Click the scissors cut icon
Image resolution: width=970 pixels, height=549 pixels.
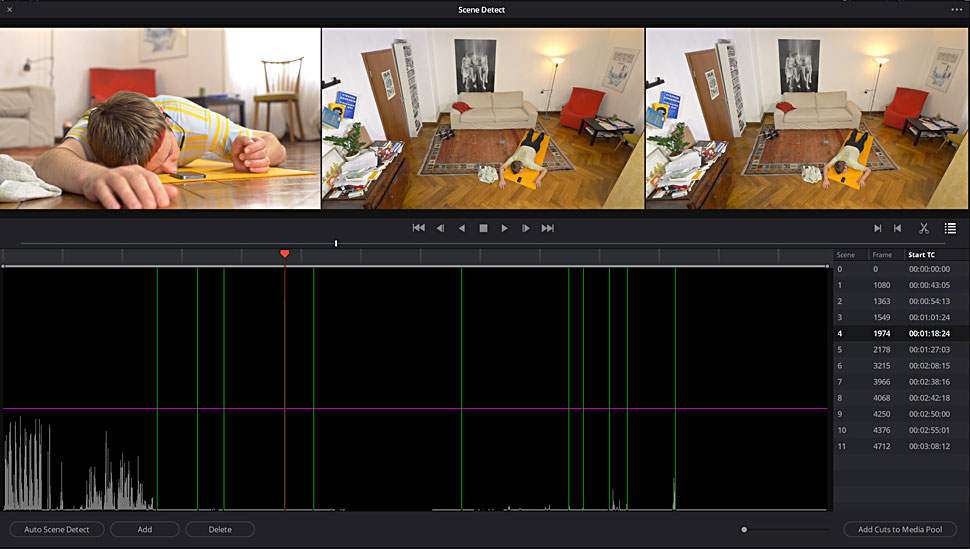pyautogui.click(x=924, y=228)
